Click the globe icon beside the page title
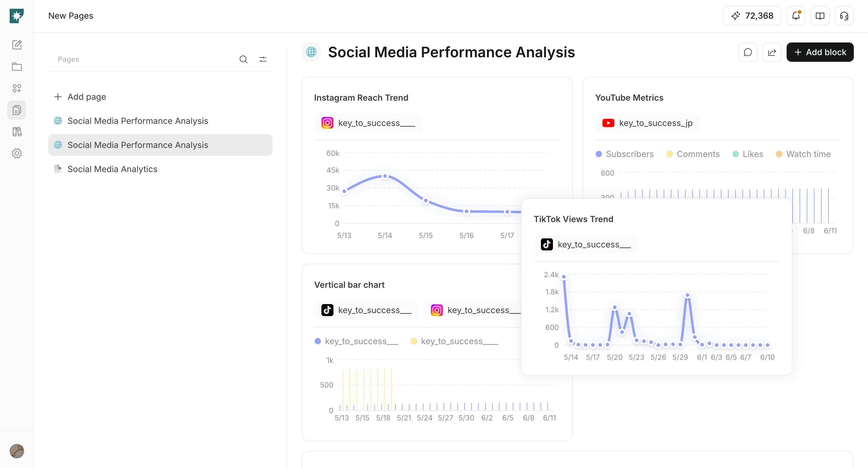 [x=311, y=52]
